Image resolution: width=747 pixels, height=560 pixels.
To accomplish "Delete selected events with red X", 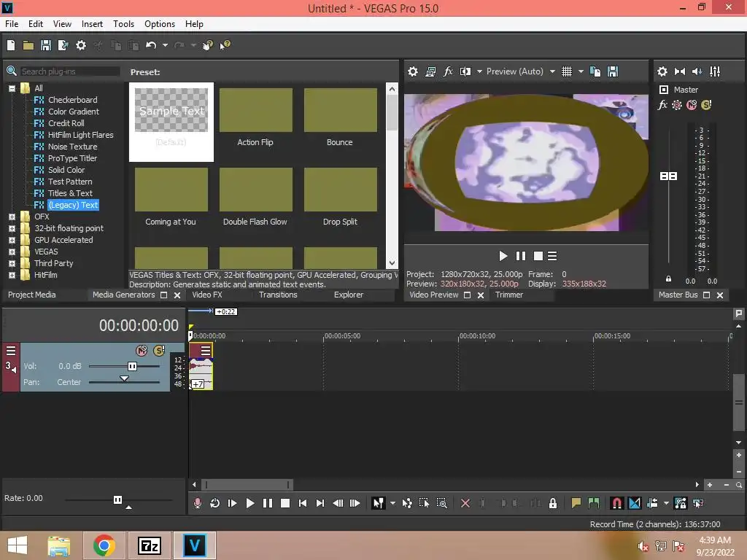I will (465, 503).
